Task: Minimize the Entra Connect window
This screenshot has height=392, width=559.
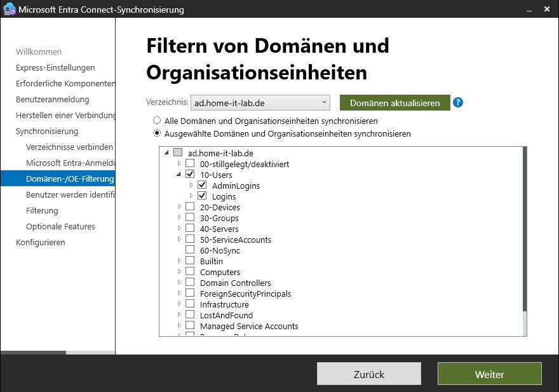Action: (529, 10)
